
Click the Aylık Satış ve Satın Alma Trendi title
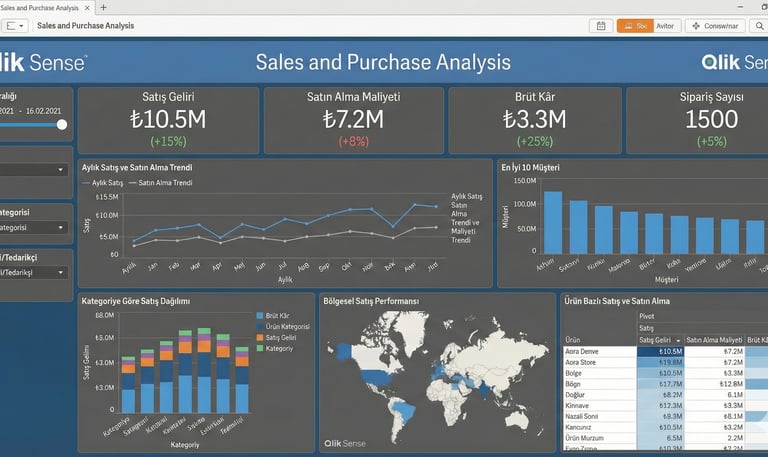pos(137,168)
